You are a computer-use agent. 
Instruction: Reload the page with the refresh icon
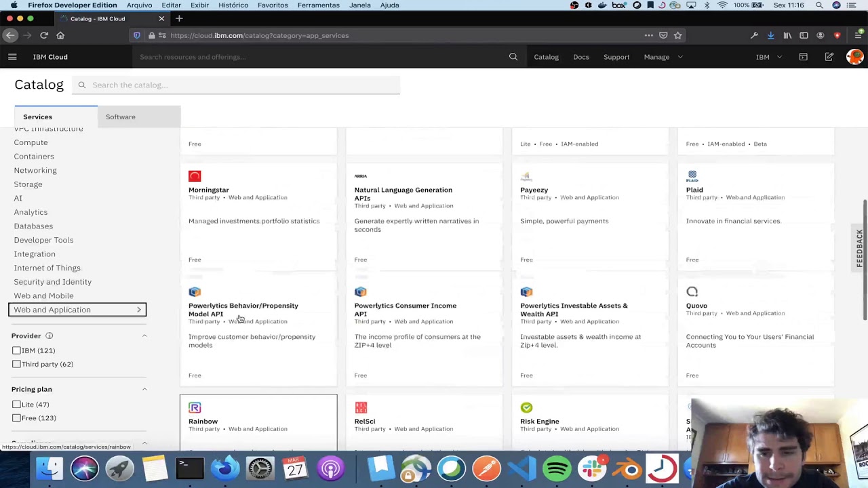pos(44,35)
